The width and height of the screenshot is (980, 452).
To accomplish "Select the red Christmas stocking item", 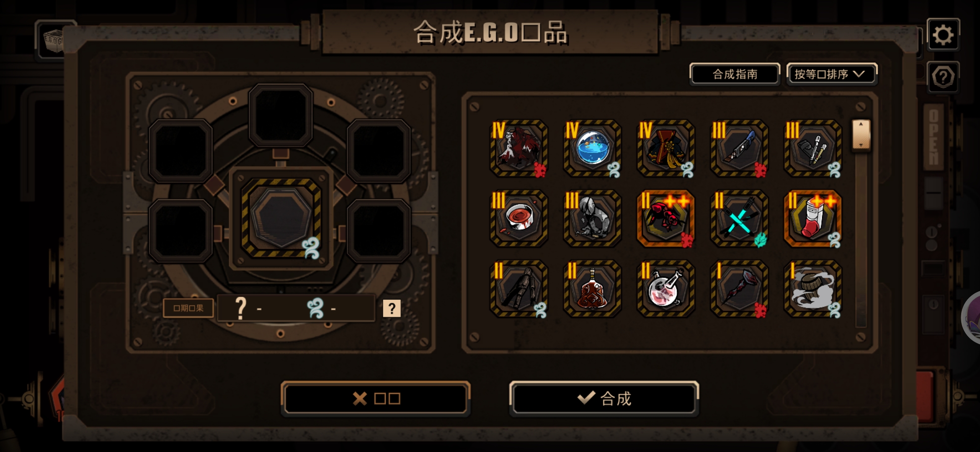I will (812, 218).
